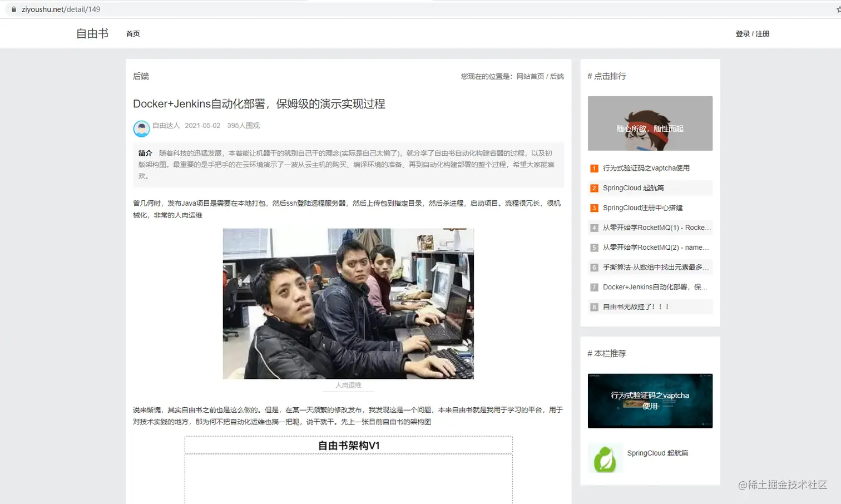Click the SpringCloud leaf logo in 本栏推荐
The image size is (841, 504).
point(605,457)
